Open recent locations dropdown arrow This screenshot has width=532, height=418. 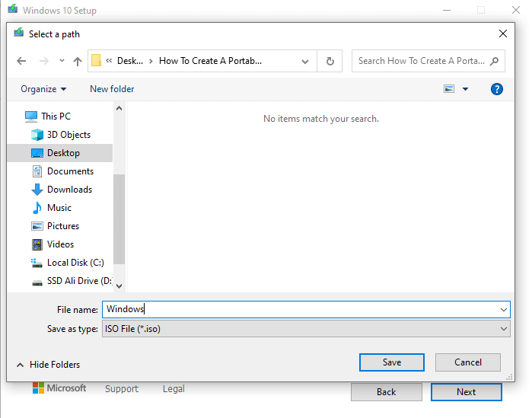point(62,61)
